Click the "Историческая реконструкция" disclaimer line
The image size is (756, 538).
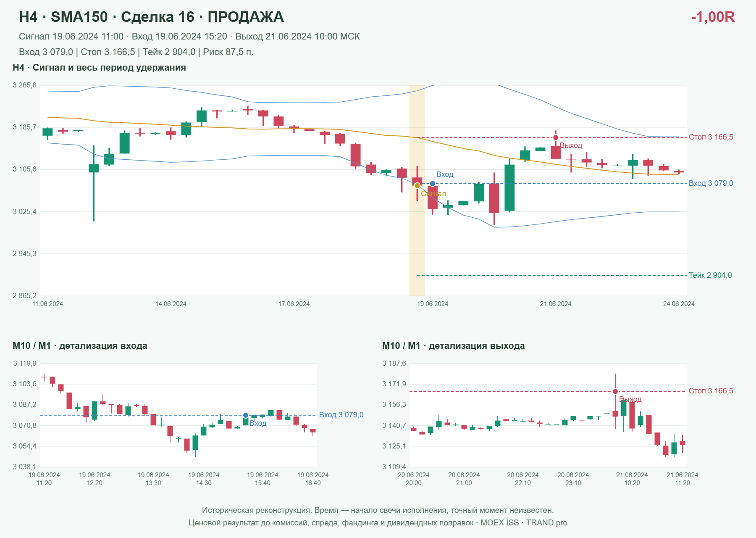(378, 510)
